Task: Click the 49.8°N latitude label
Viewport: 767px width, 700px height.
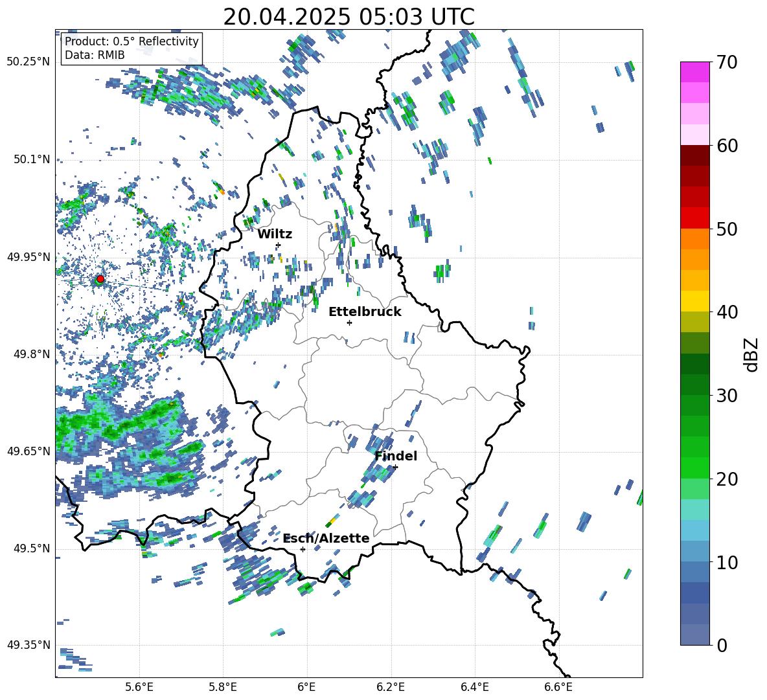Action: coord(31,354)
